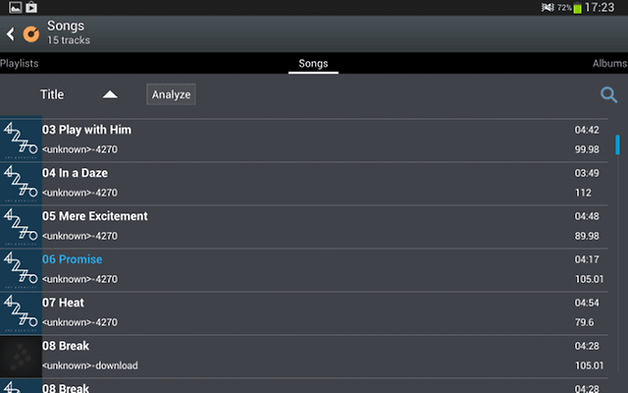
Task: Toggle sort order with the up triangle
Action: [x=110, y=95]
